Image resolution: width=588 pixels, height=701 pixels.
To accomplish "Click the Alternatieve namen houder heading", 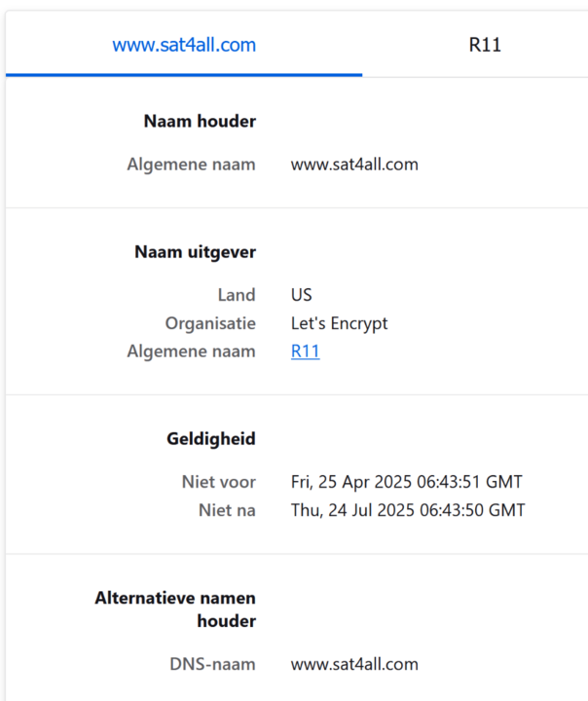I will coord(175,609).
